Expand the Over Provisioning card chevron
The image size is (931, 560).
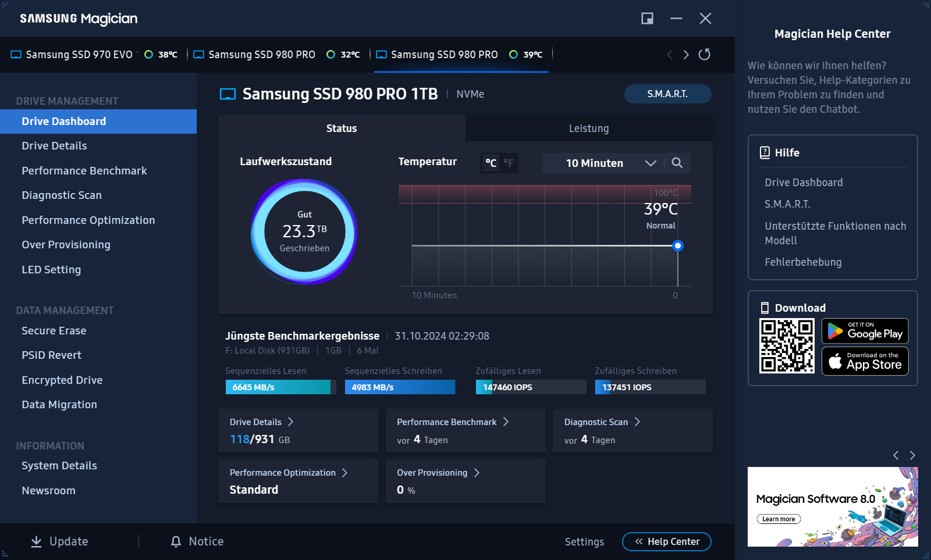pyautogui.click(x=477, y=473)
